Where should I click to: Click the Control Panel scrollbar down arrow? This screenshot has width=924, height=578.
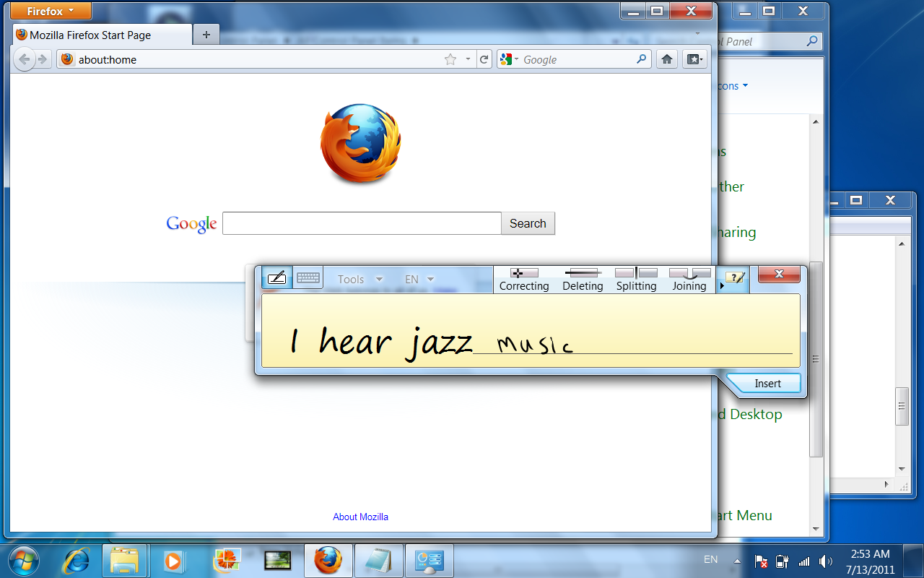coord(816,528)
